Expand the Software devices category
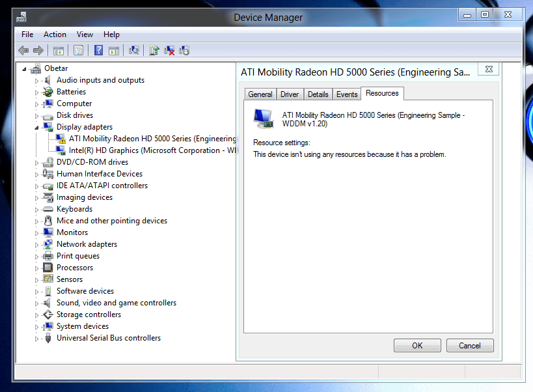Image resolution: width=533 pixels, height=392 pixels. click(x=36, y=292)
